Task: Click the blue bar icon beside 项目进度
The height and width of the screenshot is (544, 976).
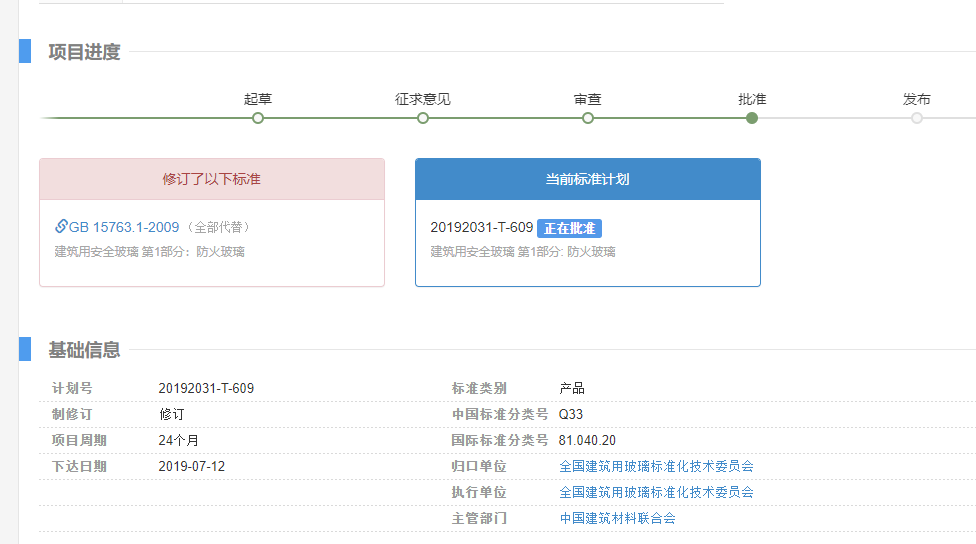Action: pos(25,51)
